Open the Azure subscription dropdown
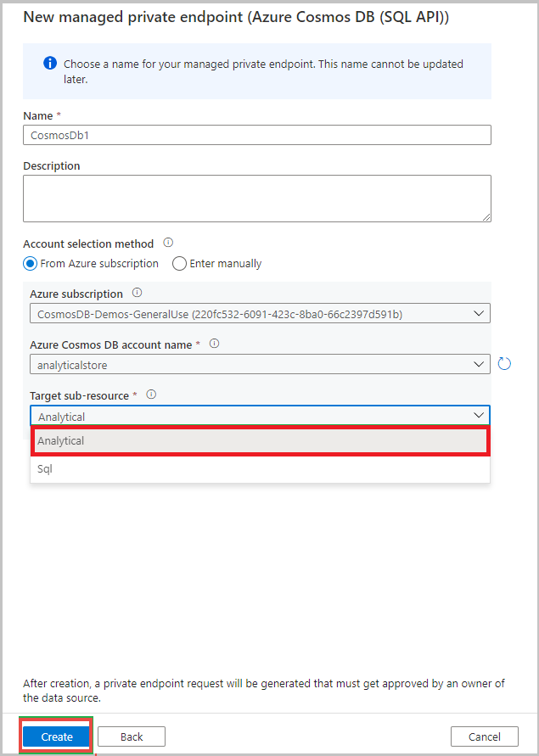This screenshot has width=539, height=756. coord(480,313)
